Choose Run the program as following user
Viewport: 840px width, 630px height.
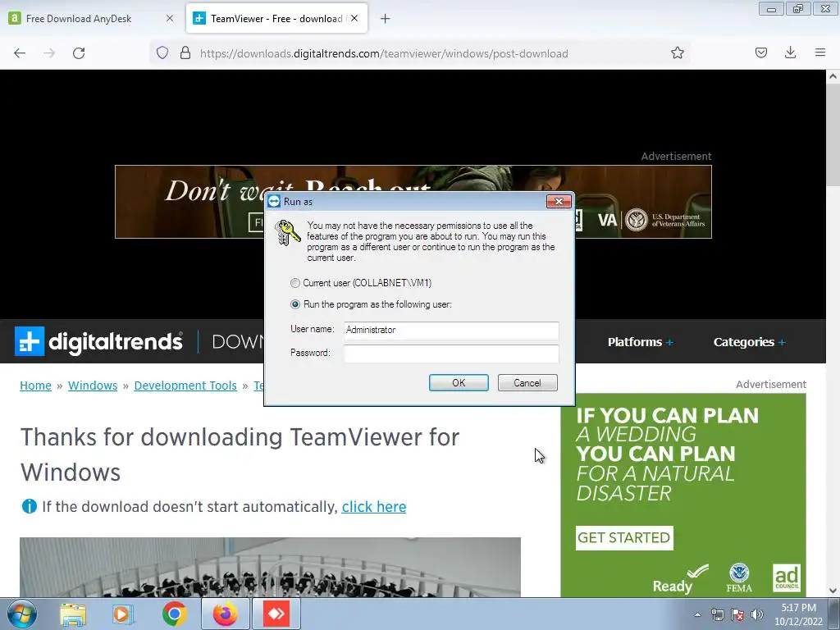click(294, 304)
